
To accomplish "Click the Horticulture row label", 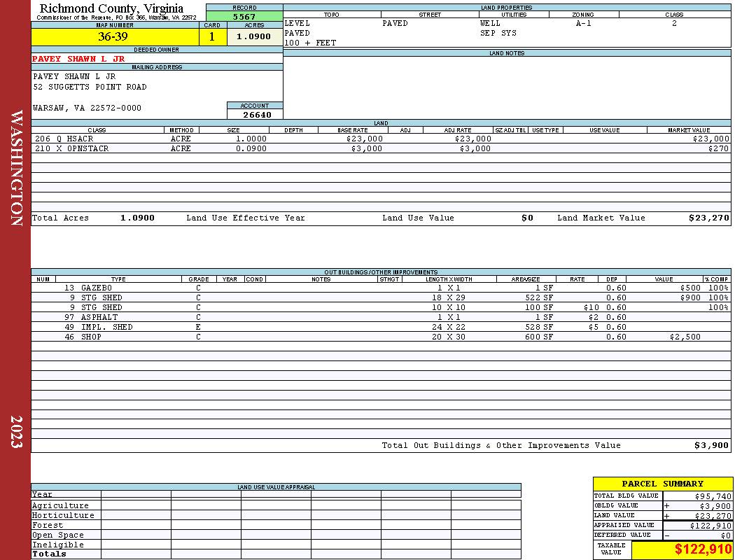I will [63, 515].
